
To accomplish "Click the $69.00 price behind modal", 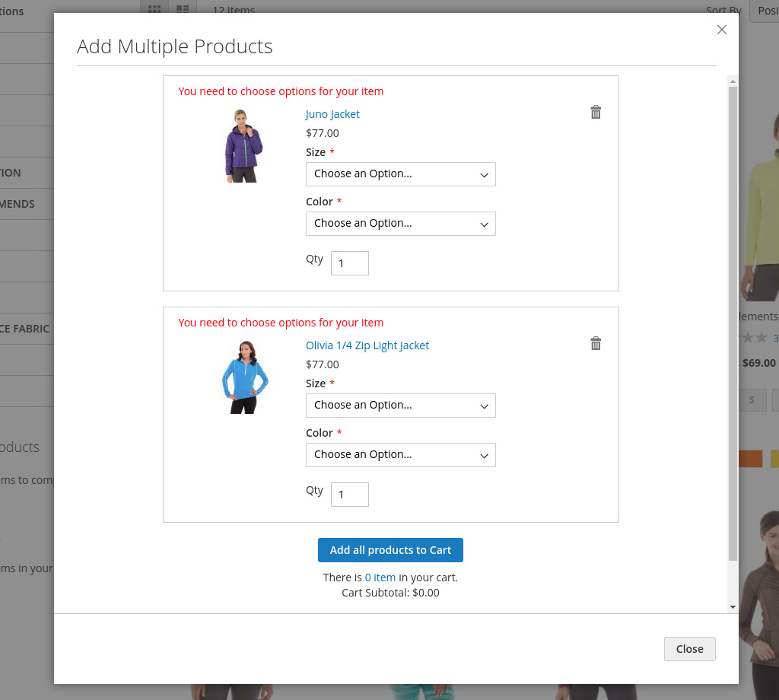I will (x=758, y=363).
